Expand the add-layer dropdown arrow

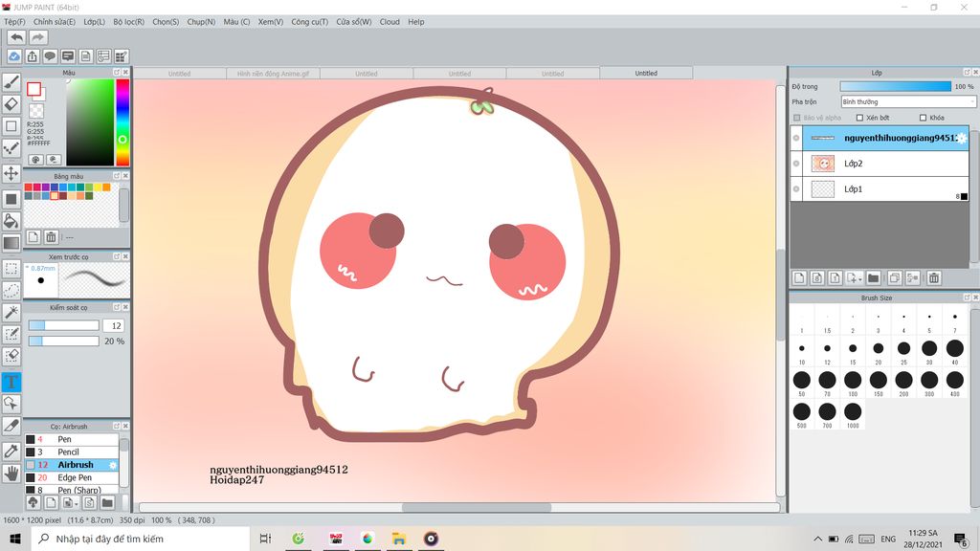[x=860, y=279]
